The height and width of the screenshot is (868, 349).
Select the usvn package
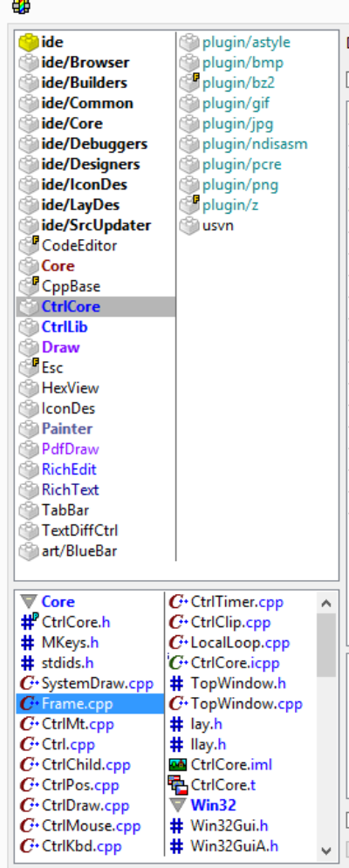[218, 225]
